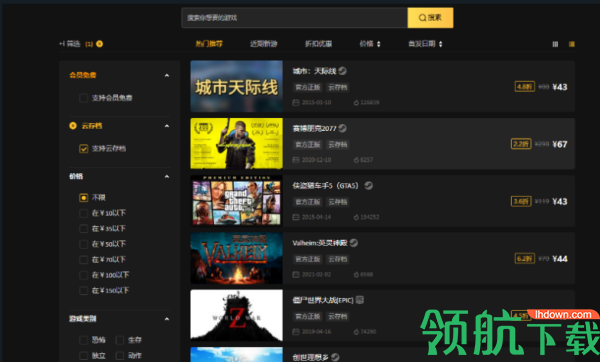Image resolution: width=600 pixels, height=362 pixels.
Task: Check the 生存 game category checkbox
Action: point(120,340)
